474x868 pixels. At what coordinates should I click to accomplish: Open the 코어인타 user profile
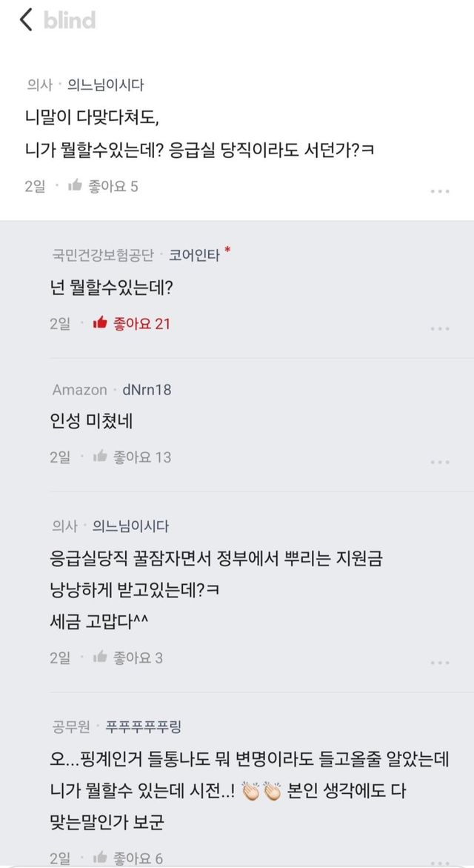194,255
